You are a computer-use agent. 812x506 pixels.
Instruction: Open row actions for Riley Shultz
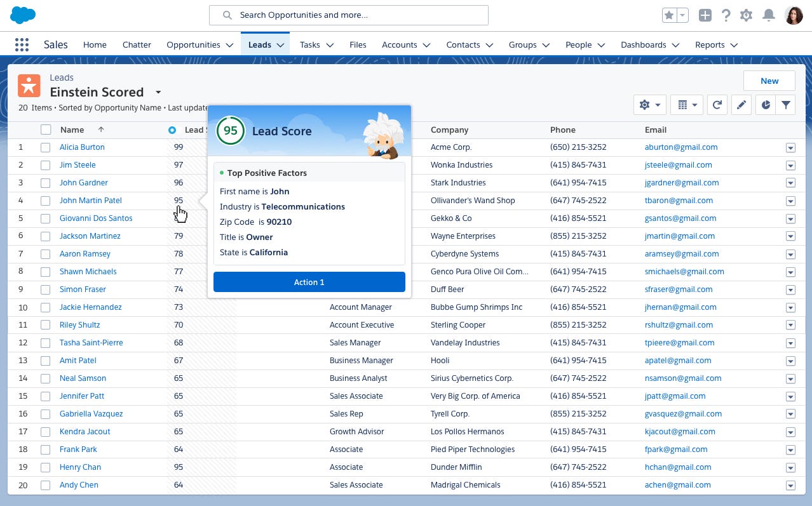click(790, 325)
